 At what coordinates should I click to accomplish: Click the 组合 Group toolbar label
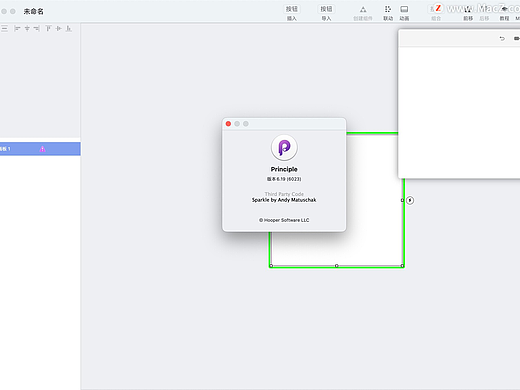(x=436, y=19)
